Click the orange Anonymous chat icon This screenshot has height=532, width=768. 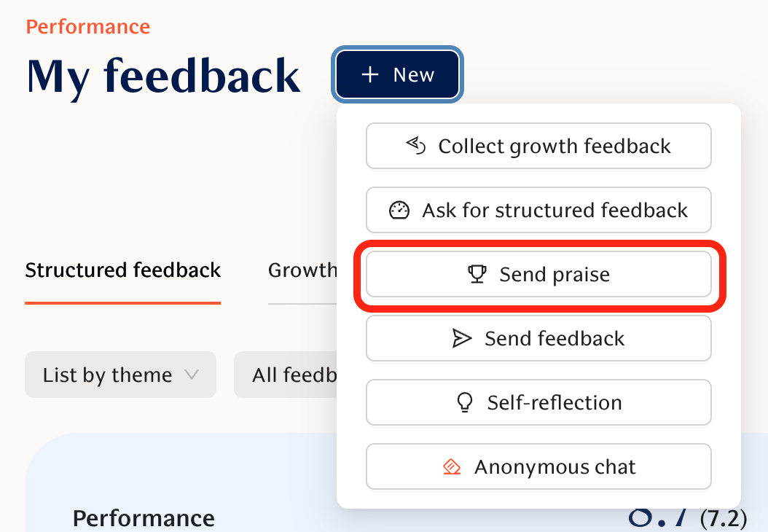coord(452,466)
